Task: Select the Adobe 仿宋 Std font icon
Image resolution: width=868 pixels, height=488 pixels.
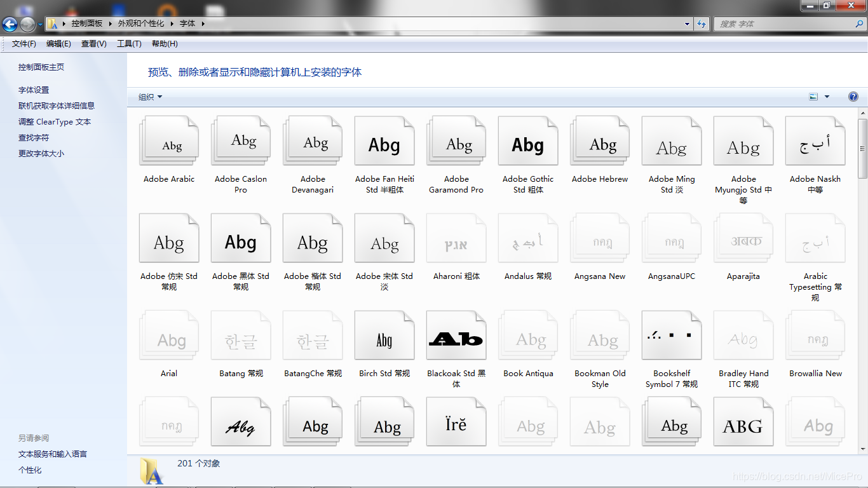Action: 169,238
